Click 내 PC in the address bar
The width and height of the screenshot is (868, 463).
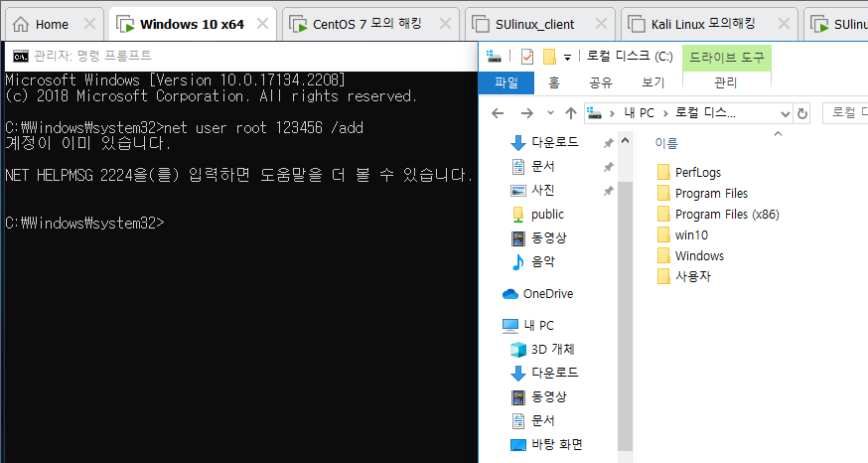639,113
